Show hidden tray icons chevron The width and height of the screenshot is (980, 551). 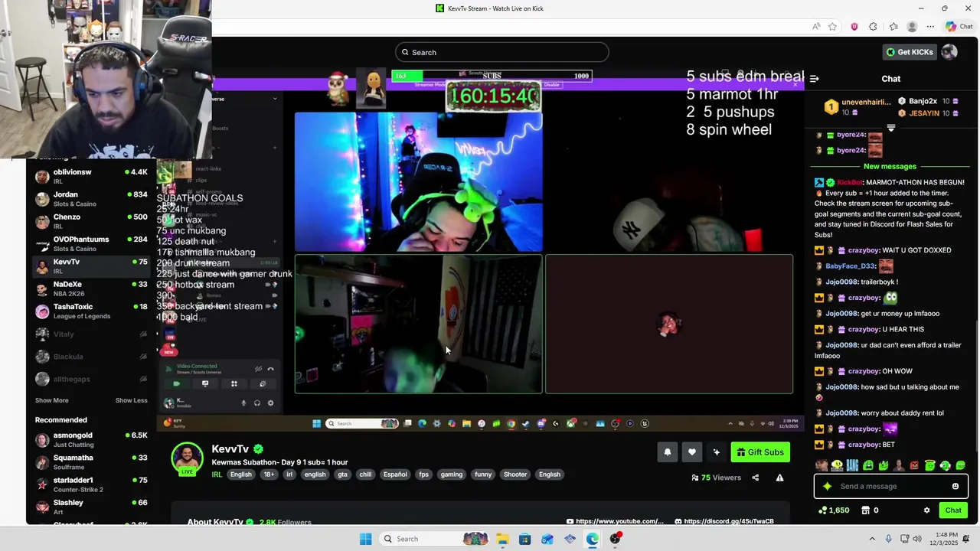coord(871,539)
